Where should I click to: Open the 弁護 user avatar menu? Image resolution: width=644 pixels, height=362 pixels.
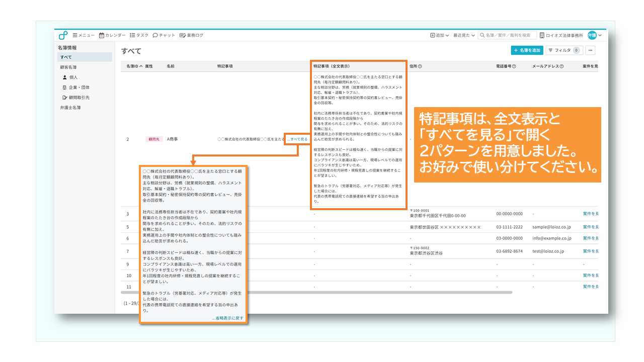coord(594,35)
